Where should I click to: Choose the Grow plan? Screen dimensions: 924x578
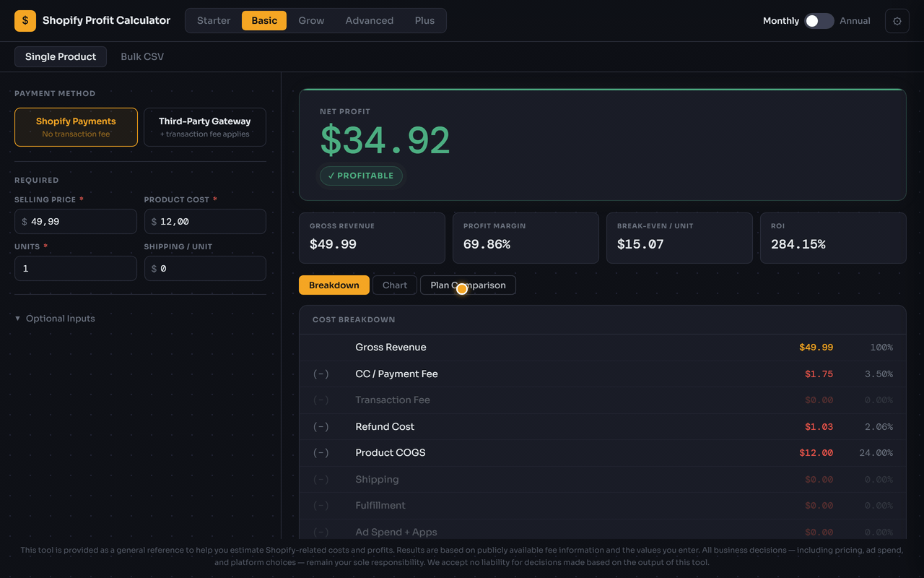311,20
